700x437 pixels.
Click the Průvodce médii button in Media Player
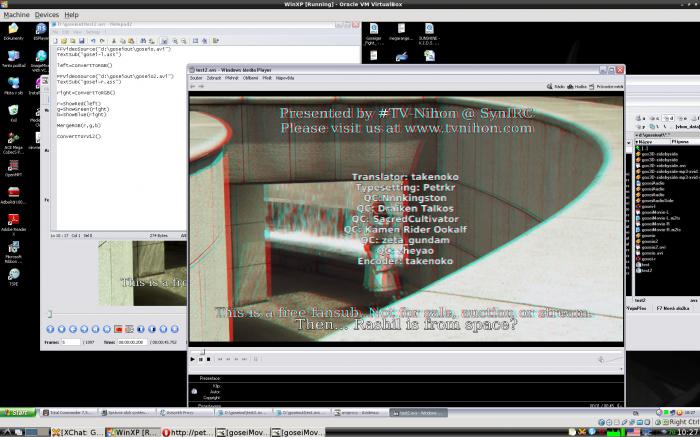click(x=606, y=87)
